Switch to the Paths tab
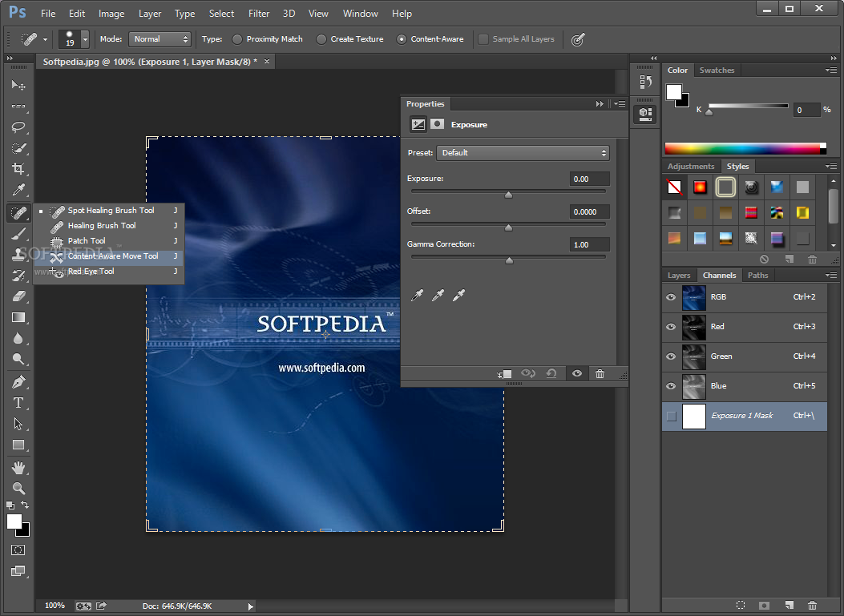Viewport: 844px width, 616px height. pyautogui.click(x=758, y=275)
